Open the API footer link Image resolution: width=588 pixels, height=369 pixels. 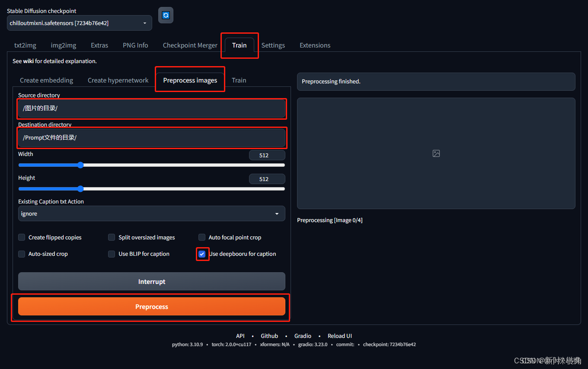pos(240,336)
